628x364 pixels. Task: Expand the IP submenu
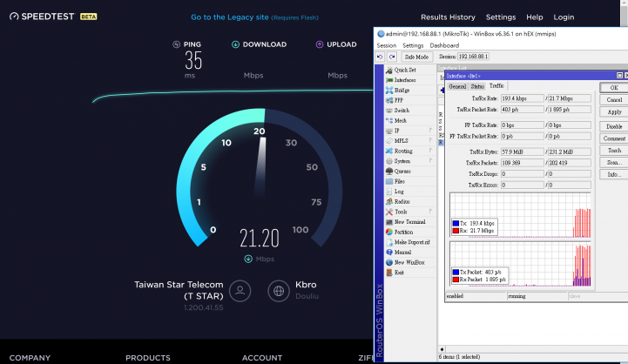(x=431, y=131)
